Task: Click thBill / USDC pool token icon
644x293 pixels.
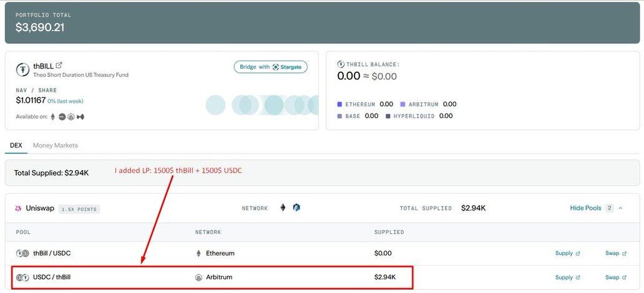Action: (x=22, y=253)
